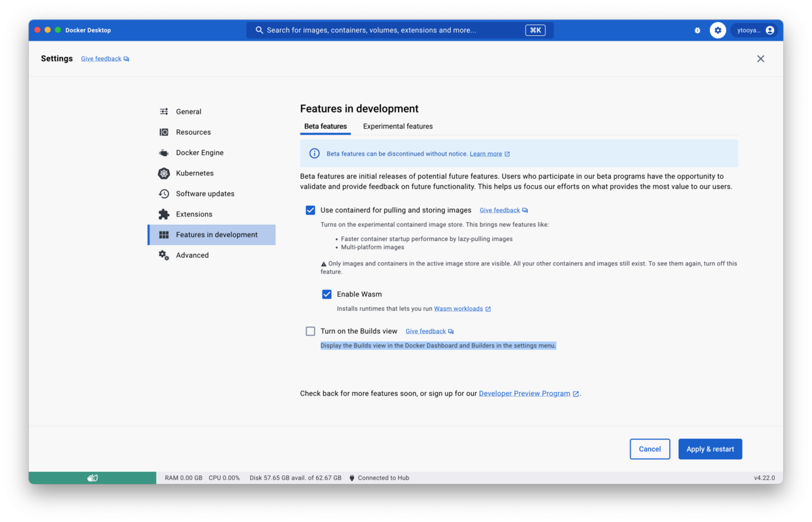
Task: Uncheck the Enable Wasm checkbox
Action: pos(327,295)
